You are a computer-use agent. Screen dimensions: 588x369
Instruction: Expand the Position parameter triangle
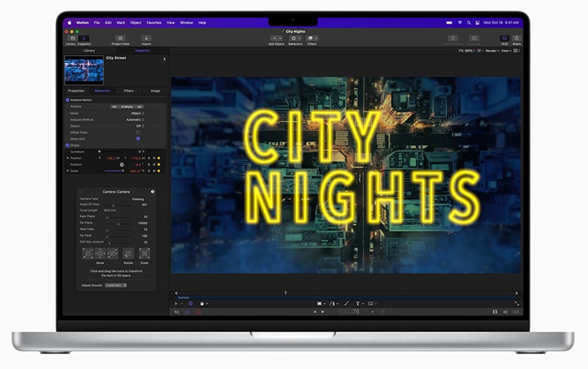[x=68, y=158]
